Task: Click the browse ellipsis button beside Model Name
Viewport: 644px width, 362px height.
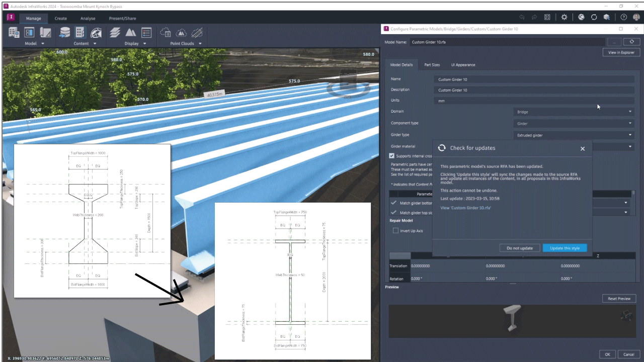Action: [614, 42]
